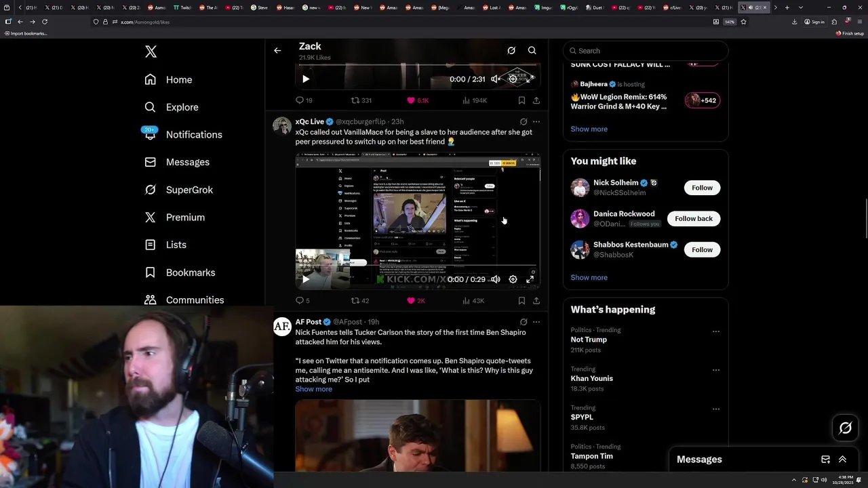Open Bookmarks page
The height and width of the screenshot is (488, 868).
click(180, 272)
